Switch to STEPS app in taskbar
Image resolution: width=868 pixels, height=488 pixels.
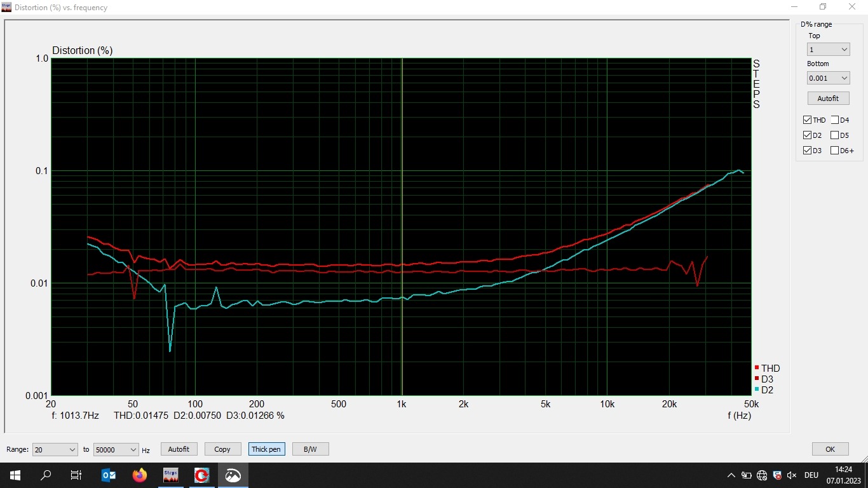pos(170,475)
